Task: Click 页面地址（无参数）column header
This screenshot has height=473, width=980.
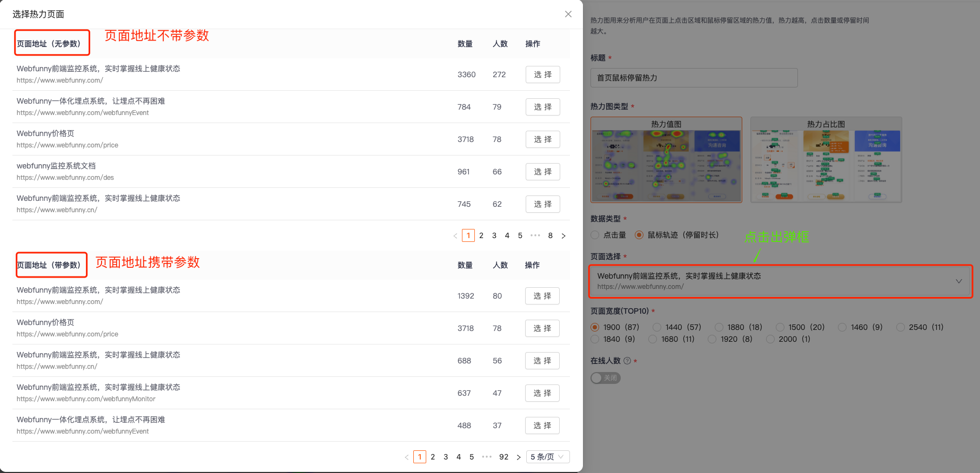Action: coord(49,44)
